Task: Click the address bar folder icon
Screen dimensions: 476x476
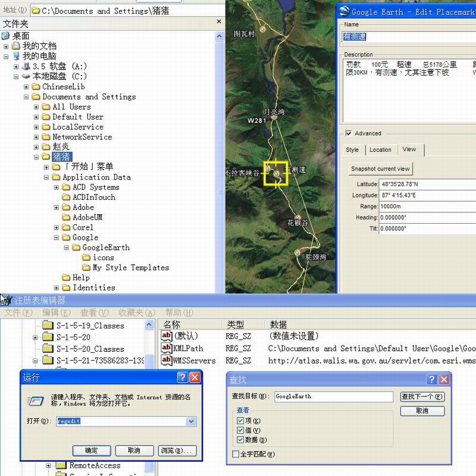Action: click(36, 11)
